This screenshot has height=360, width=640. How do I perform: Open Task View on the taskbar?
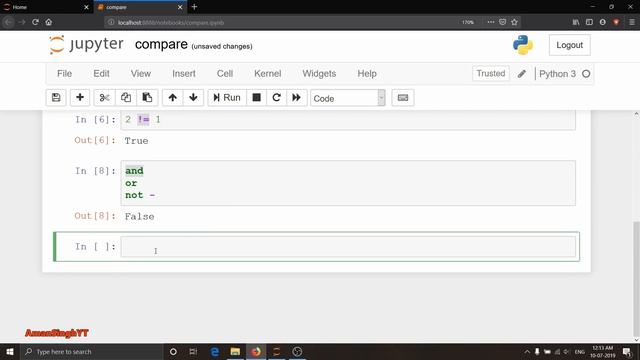[x=193, y=351]
